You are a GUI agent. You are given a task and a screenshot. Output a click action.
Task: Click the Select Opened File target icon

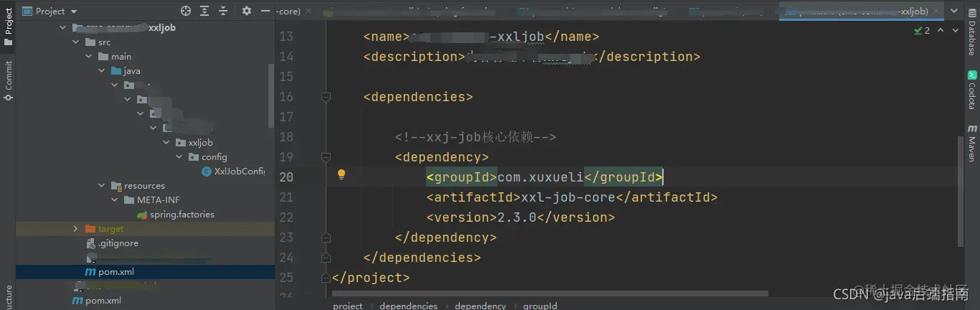[186, 11]
